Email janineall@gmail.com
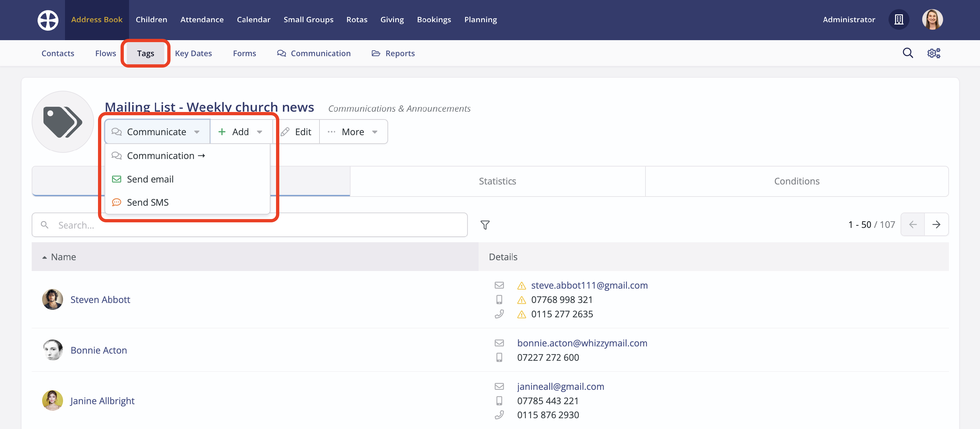This screenshot has width=980, height=429. 561,387
